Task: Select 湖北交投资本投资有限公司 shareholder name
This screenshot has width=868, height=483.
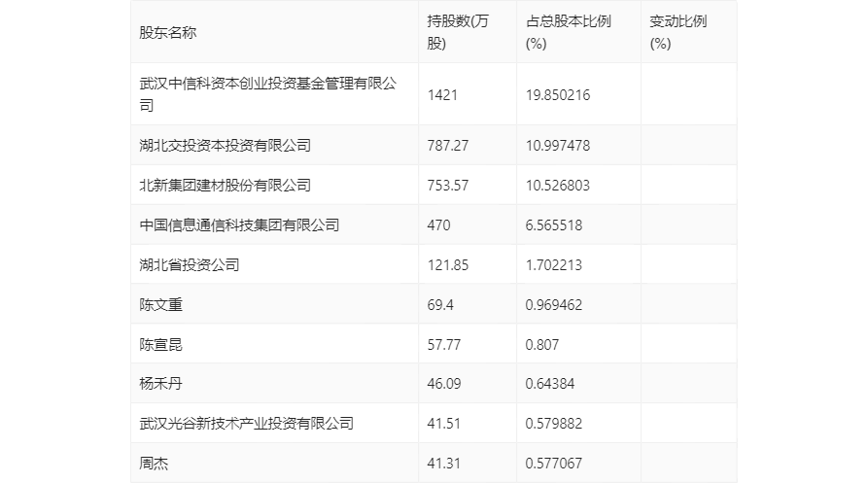Action: (225, 146)
